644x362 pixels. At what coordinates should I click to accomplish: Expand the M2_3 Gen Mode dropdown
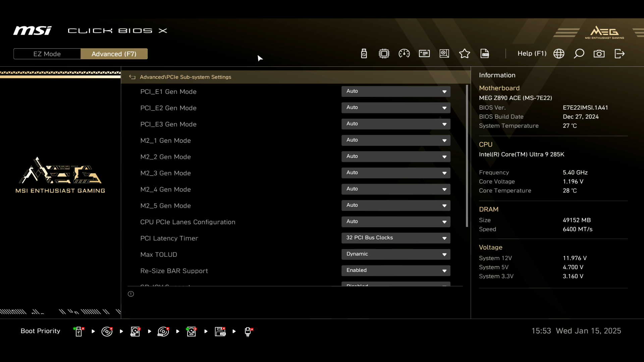[396, 173]
